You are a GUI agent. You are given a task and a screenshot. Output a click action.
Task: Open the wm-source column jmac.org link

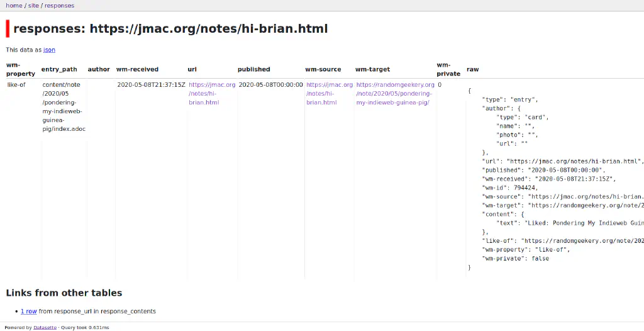(330, 93)
